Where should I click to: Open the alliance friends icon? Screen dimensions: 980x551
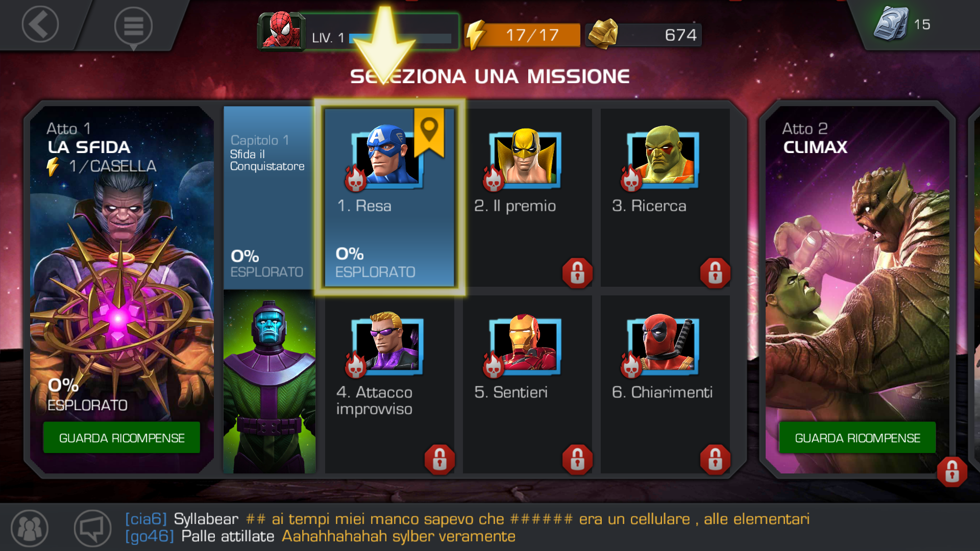pos(30,528)
